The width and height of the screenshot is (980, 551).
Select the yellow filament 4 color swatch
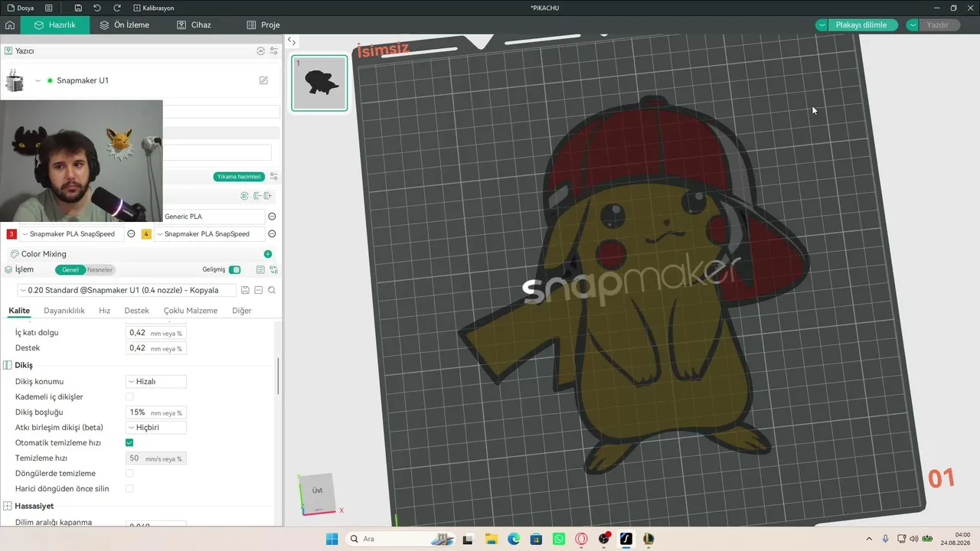146,234
